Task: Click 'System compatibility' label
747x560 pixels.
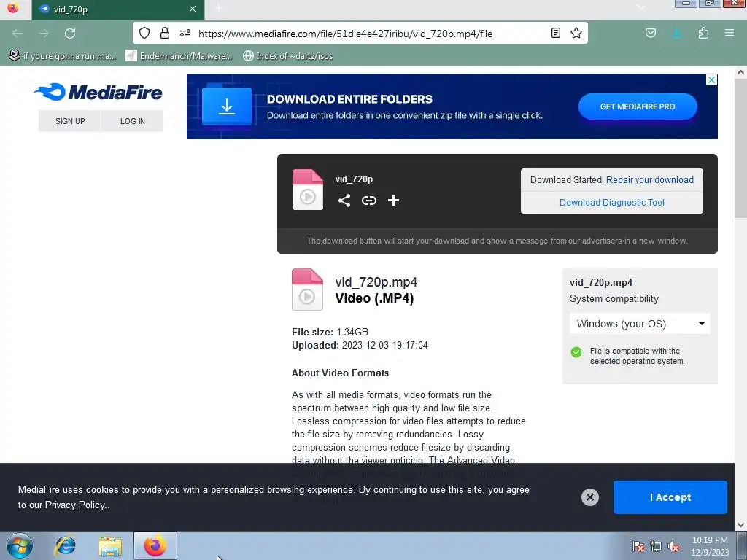Action: pyautogui.click(x=614, y=298)
